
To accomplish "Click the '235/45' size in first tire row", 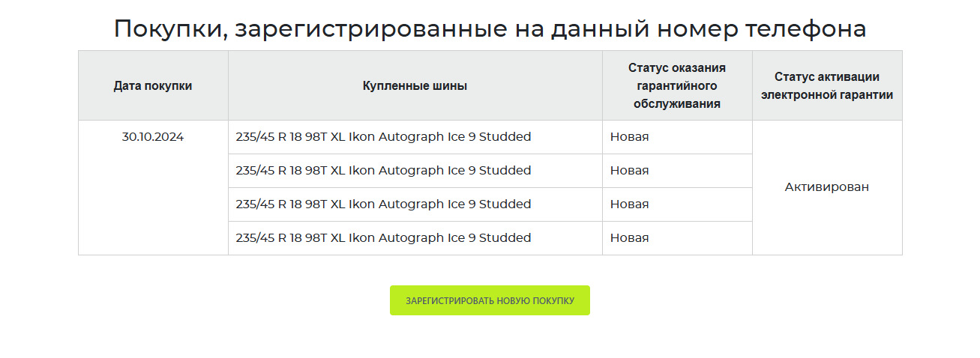I will click(254, 137).
